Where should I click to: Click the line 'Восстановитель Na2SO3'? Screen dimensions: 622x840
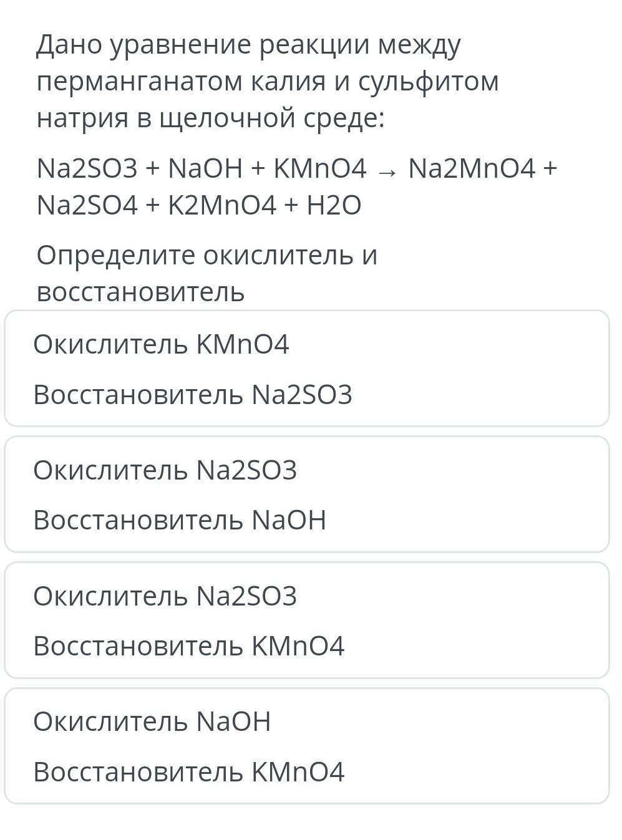(x=192, y=395)
